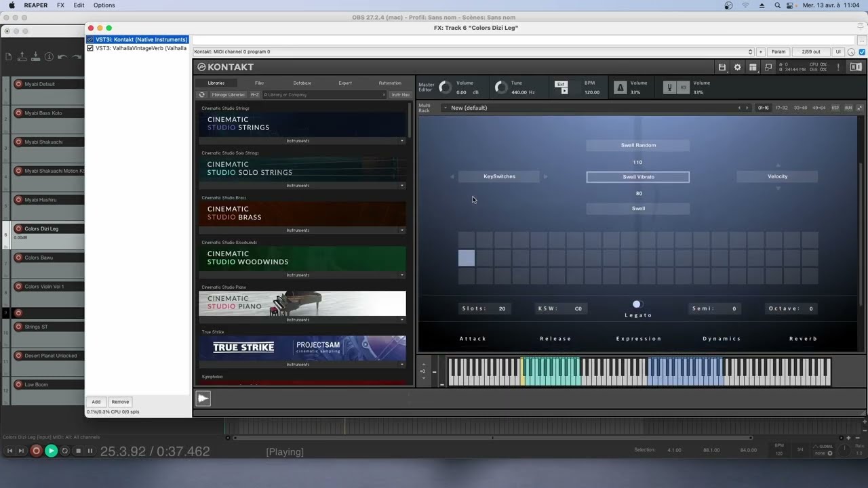Select the Swell Vibrato articulation
Screen dimensions: 868x488
638,177
